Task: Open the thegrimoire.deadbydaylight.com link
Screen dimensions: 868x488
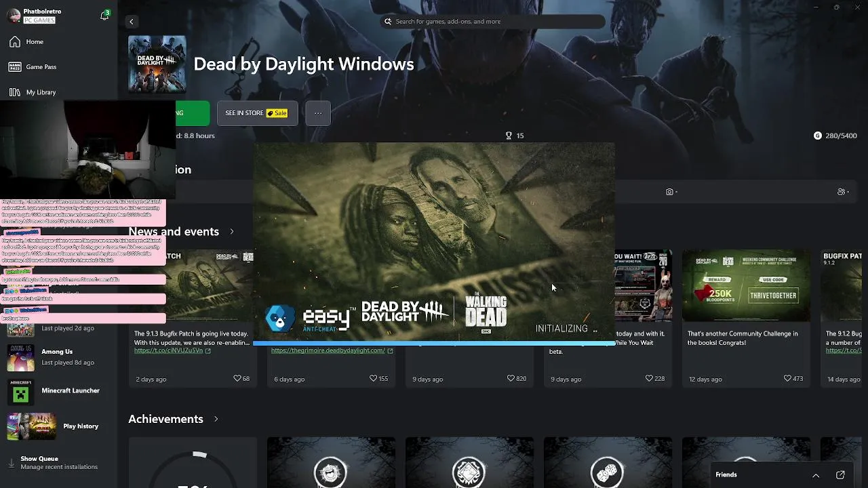Action: pyautogui.click(x=332, y=350)
